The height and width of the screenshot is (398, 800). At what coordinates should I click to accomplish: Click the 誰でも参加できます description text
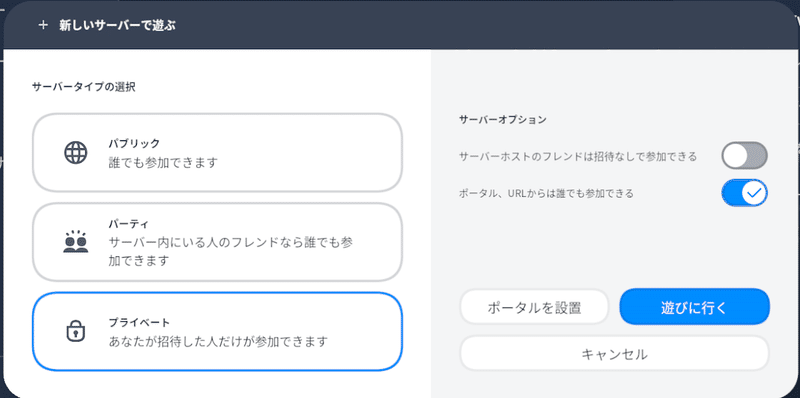(163, 163)
